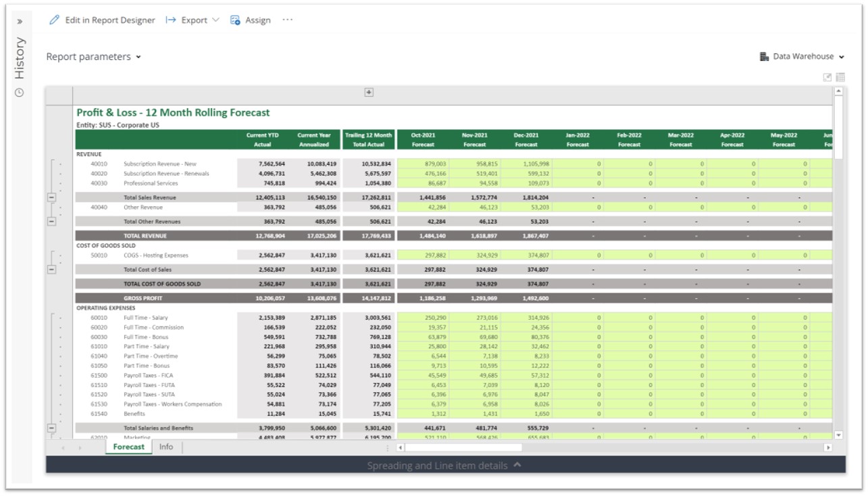Expand the Report parameters section

point(93,57)
